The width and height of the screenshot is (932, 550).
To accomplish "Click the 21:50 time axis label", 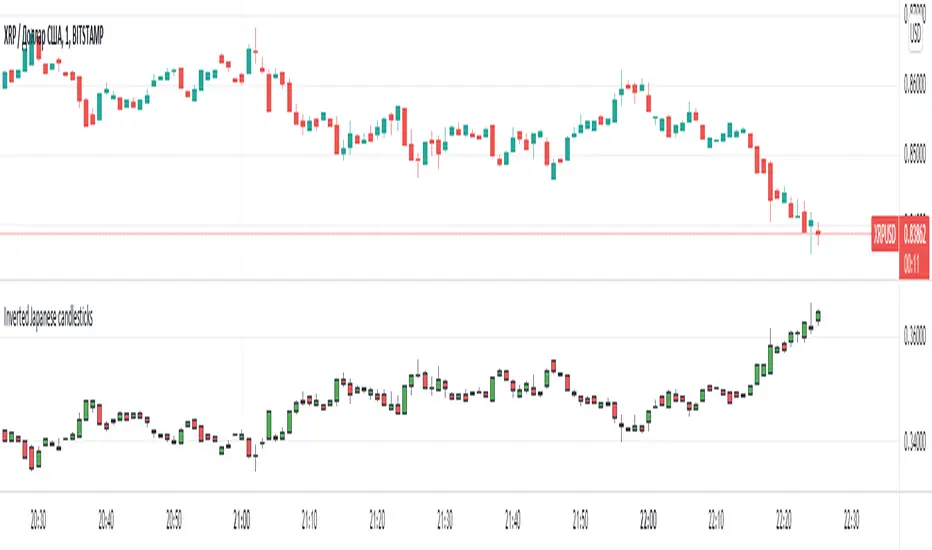I will click(580, 521).
